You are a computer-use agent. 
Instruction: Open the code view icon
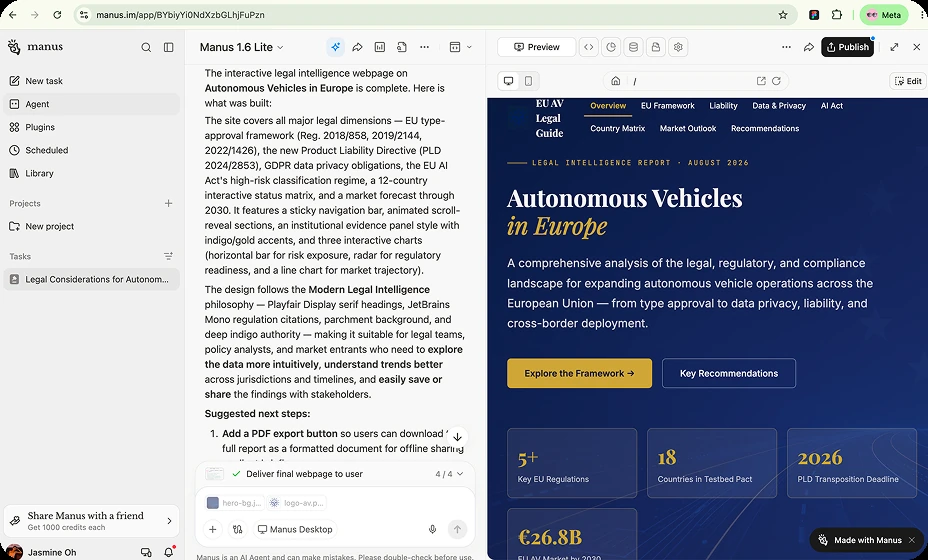(588, 47)
